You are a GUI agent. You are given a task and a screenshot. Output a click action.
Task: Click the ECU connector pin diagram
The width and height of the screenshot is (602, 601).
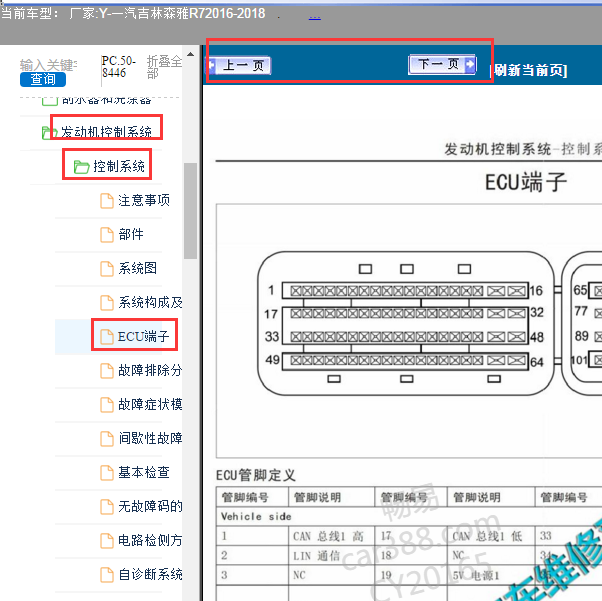[409, 331]
